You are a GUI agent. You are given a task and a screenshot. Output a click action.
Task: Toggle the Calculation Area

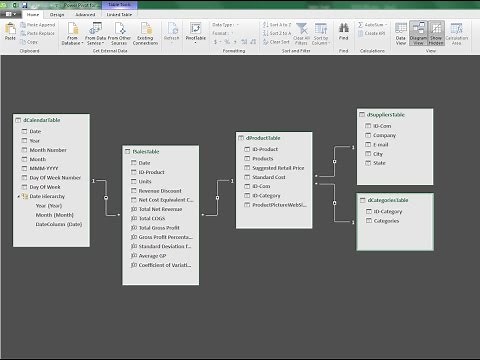tap(457, 33)
